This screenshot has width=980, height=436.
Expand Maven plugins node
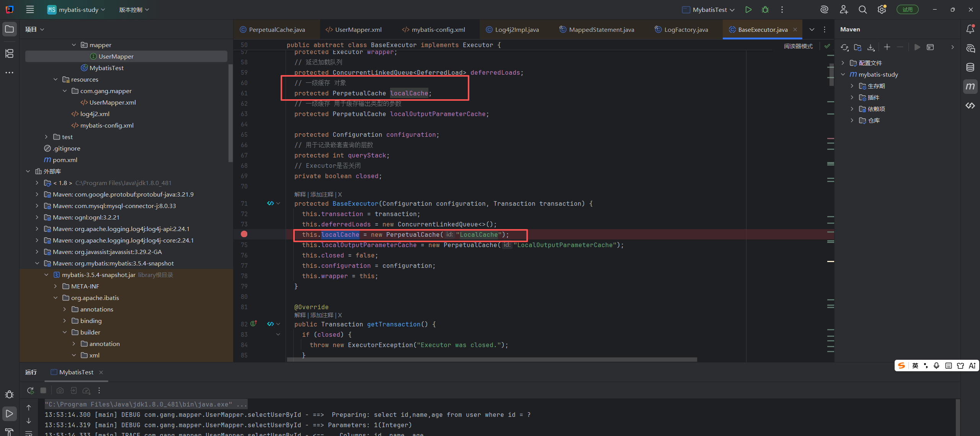point(852,97)
